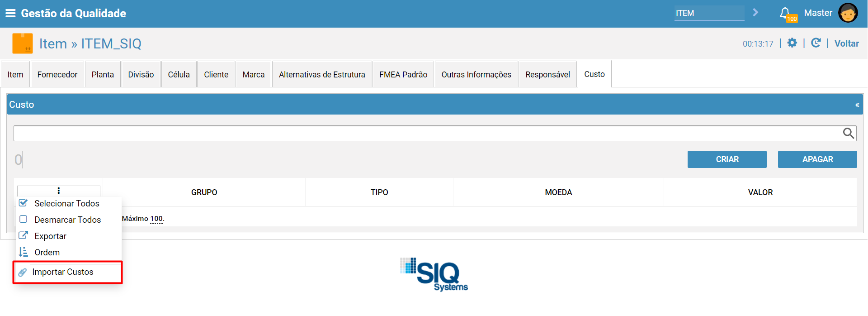The width and height of the screenshot is (868, 316).
Task: Click the SIQ Systems logo
Action: (434, 274)
